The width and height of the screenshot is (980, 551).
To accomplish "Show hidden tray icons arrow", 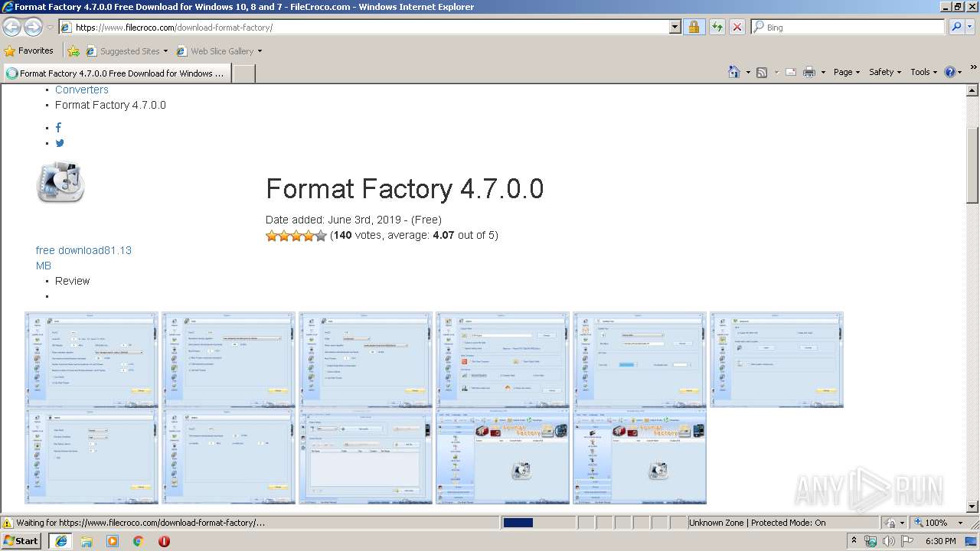I will (854, 541).
